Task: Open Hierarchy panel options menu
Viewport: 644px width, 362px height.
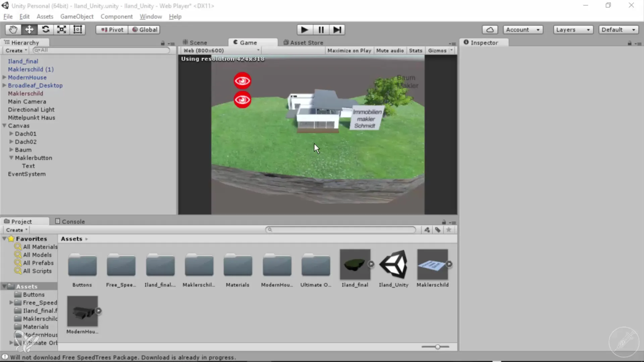Action: (171, 44)
